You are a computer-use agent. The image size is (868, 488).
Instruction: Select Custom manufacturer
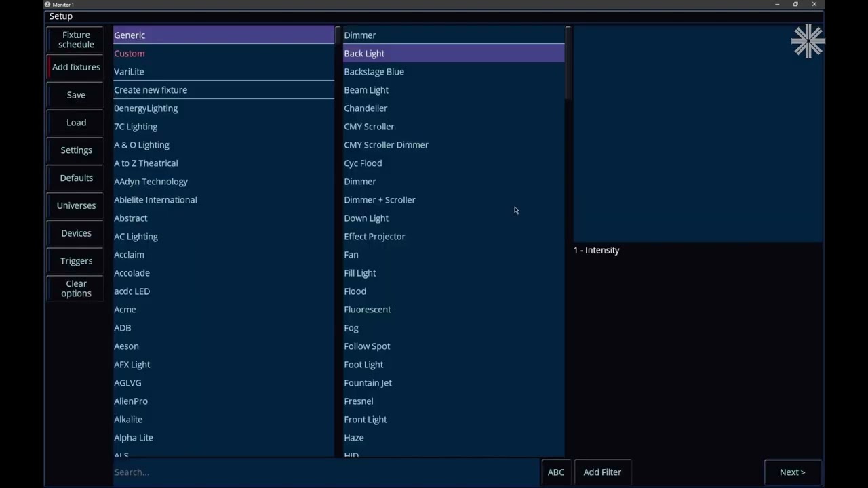point(224,54)
